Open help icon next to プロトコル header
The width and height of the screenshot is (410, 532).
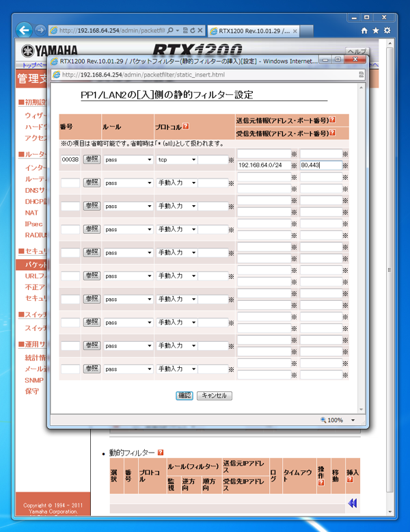pos(186,127)
